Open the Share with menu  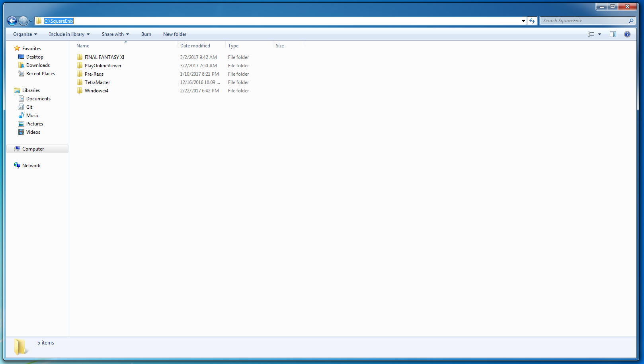(x=115, y=34)
